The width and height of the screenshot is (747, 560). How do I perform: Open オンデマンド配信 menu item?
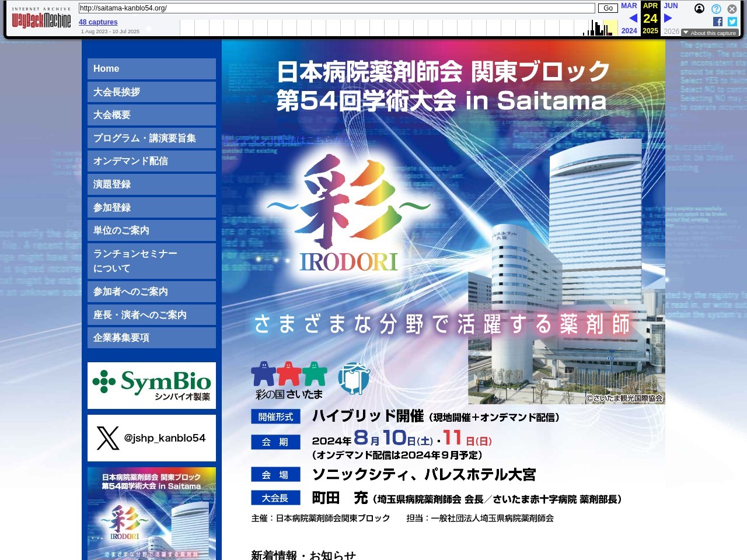(x=152, y=161)
